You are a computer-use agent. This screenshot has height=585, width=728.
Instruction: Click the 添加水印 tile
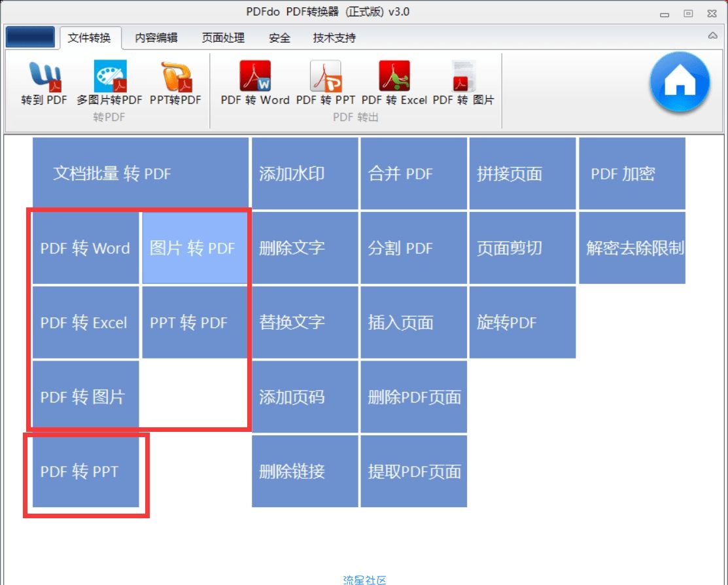pyautogui.click(x=305, y=173)
